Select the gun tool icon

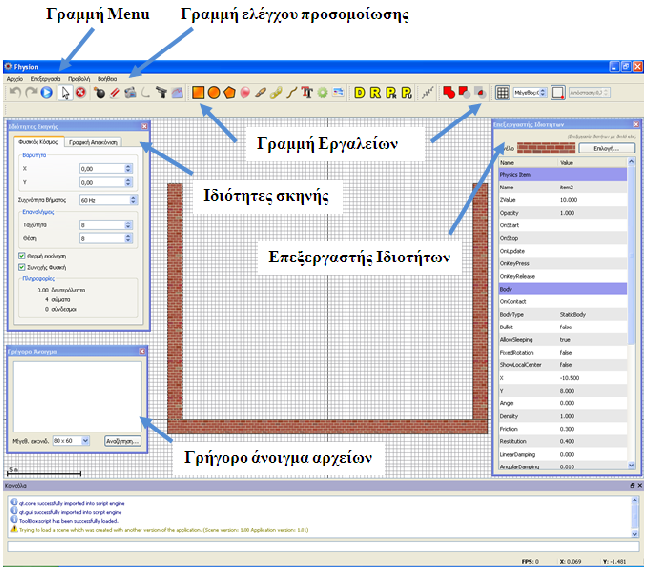tap(161, 92)
